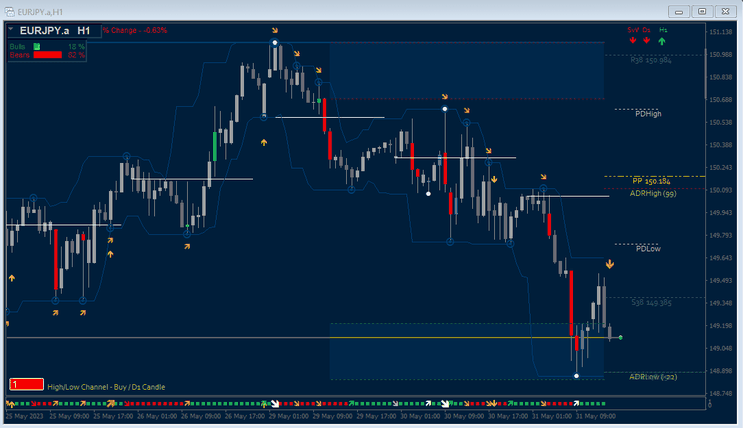Click the indicator sub-window scale marker at right
This screenshot has height=428, width=743.
coord(709,404)
